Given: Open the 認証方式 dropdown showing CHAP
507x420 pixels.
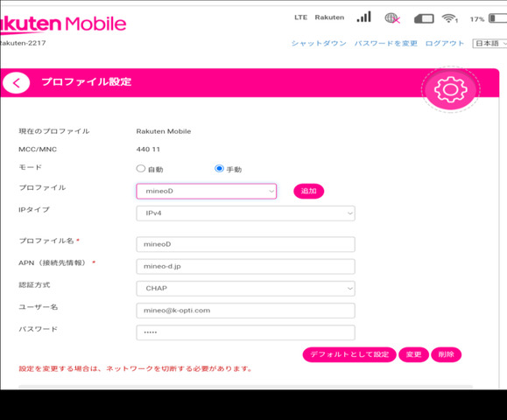Looking at the screenshot, I should 245,289.
